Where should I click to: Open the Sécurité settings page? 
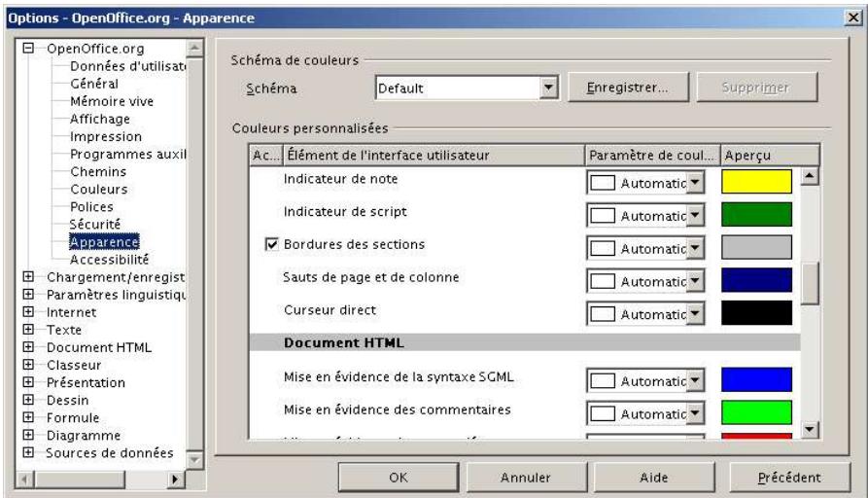[x=94, y=225]
